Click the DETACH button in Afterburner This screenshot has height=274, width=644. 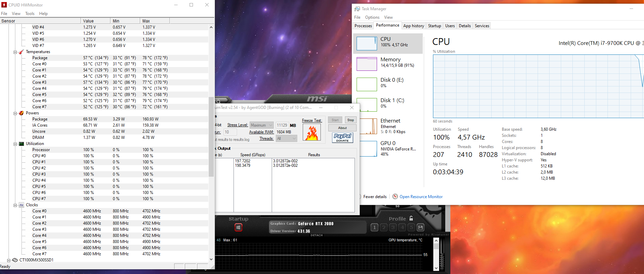coord(316,235)
